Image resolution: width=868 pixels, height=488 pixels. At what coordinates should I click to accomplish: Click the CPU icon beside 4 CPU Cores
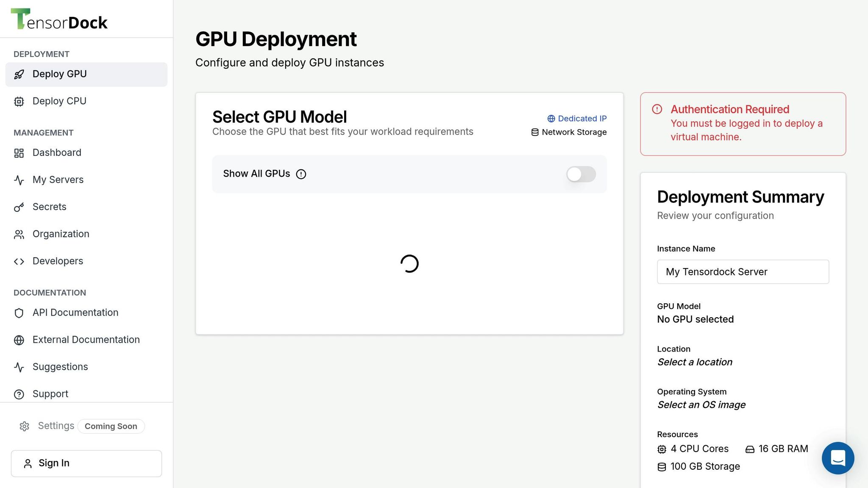point(662,449)
